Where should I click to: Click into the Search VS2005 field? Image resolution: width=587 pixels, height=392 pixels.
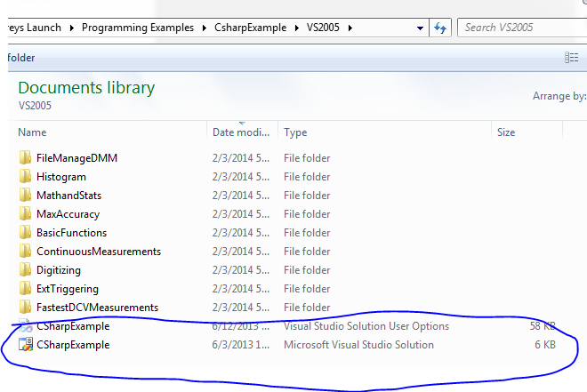(x=522, y=28)
